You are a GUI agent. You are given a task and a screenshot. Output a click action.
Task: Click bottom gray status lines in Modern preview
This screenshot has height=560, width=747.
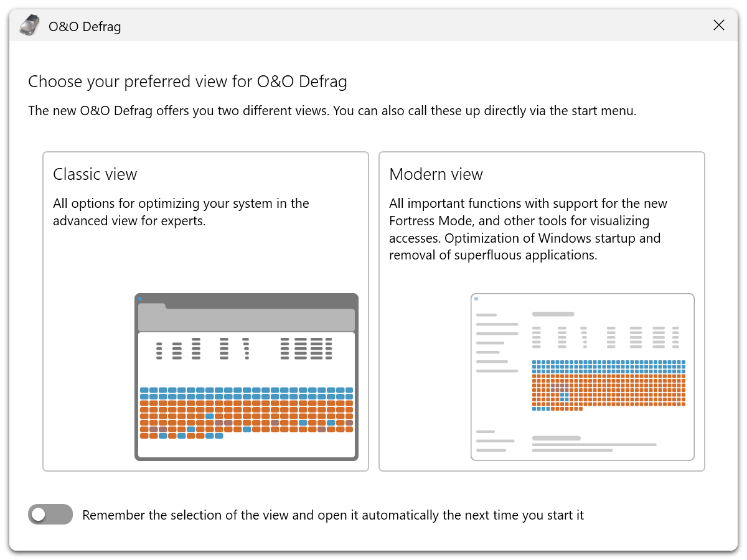click(594, 444)
